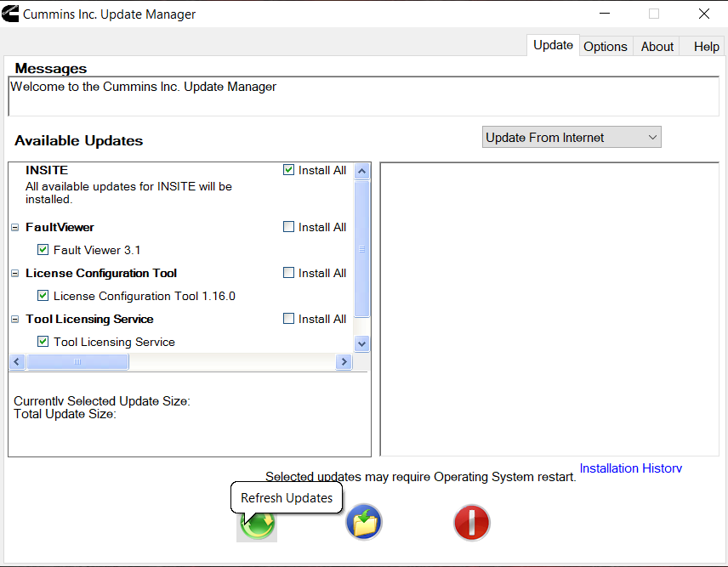Check Install All for FaultViewer

coord(288,226)
